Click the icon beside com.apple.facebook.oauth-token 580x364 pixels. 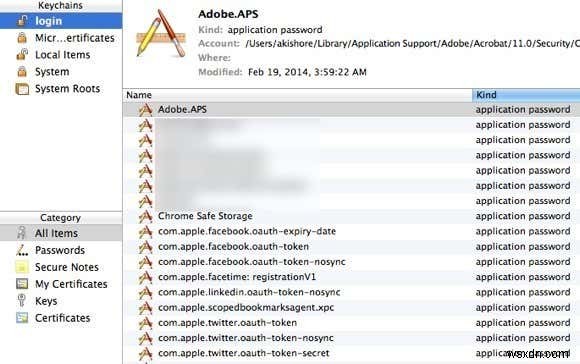point(145,247)
